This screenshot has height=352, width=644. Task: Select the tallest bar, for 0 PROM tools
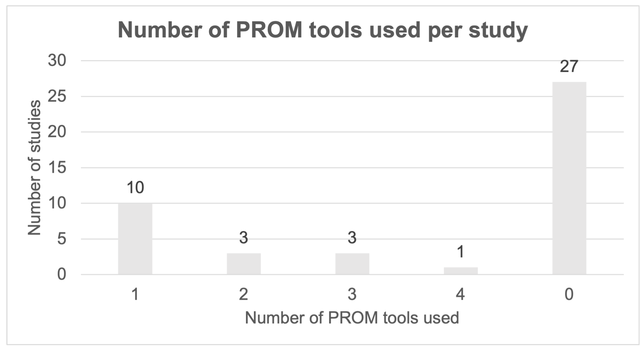click(x=569, y=178)
